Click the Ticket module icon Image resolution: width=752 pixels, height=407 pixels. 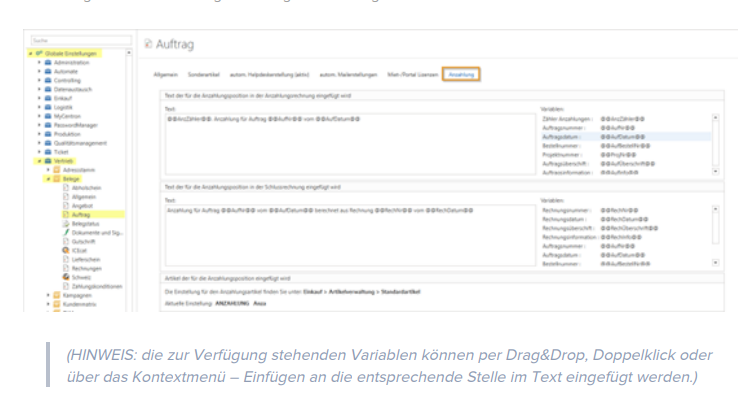[48, 151]
